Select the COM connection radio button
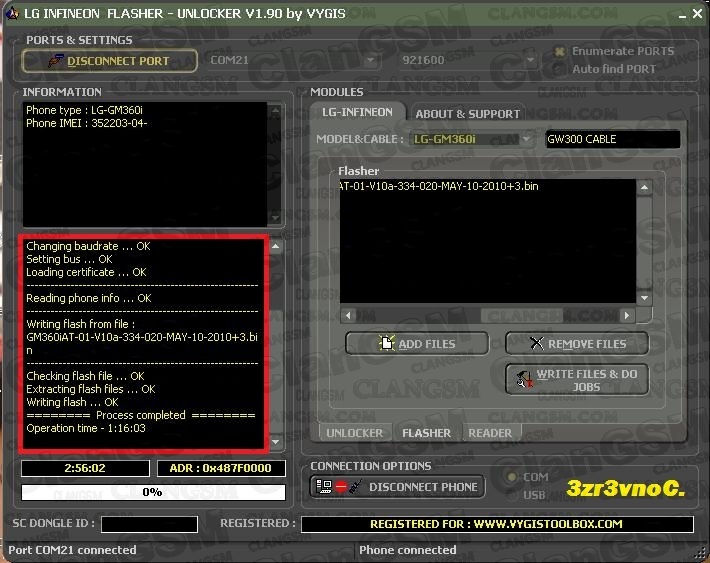Screen dimensions: 710x563 click(x=510, y=478)
